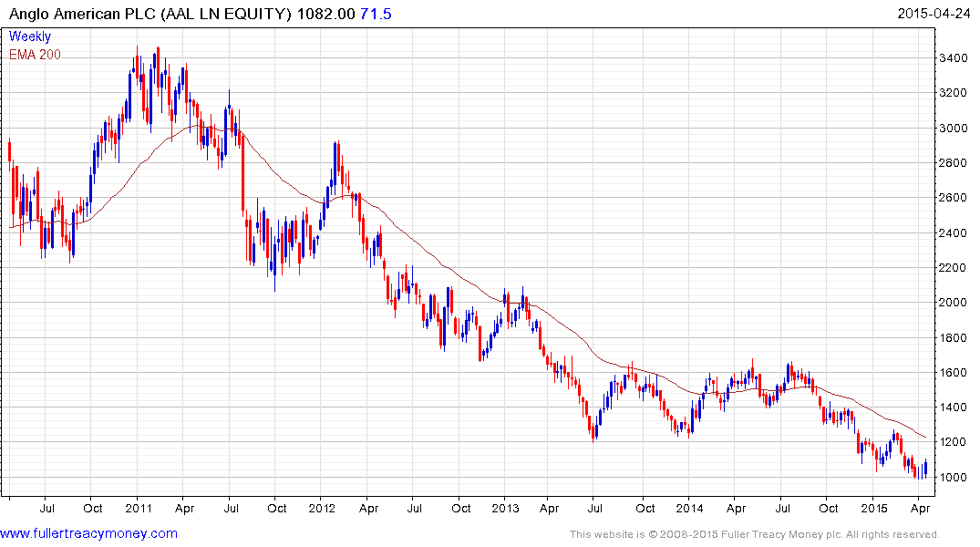
Task: Click the 2400 price axis label
Action: point(954,233)
